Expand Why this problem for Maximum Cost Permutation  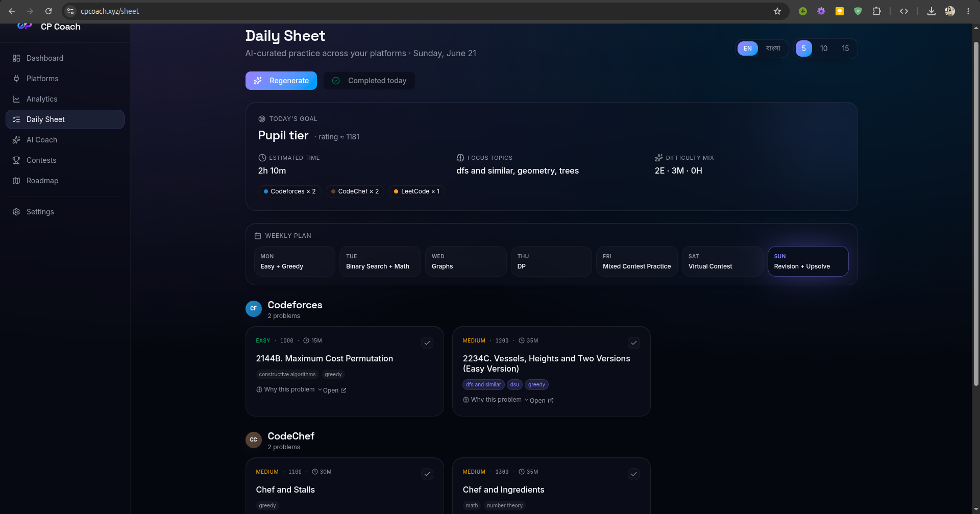click(289, 389)
